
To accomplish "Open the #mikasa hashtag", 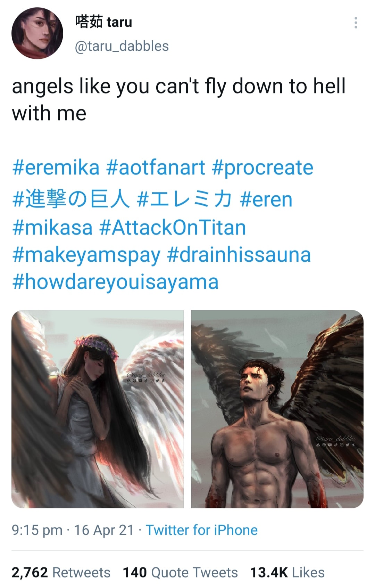I will [52, 228].
